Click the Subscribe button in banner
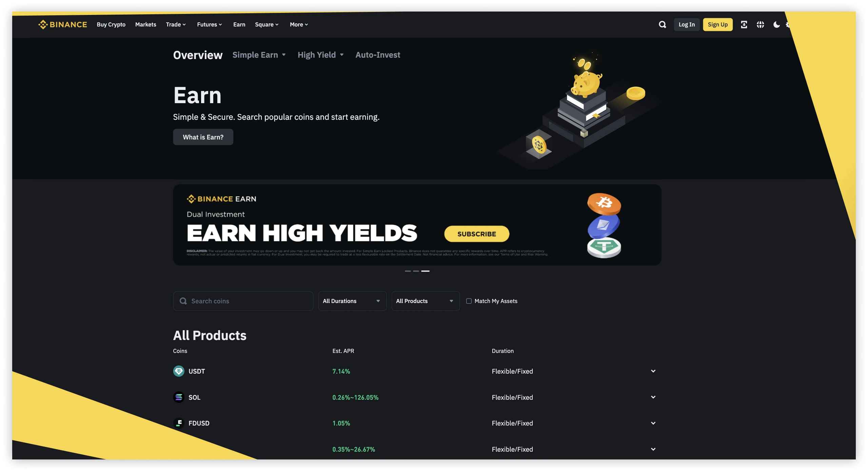 477,234
